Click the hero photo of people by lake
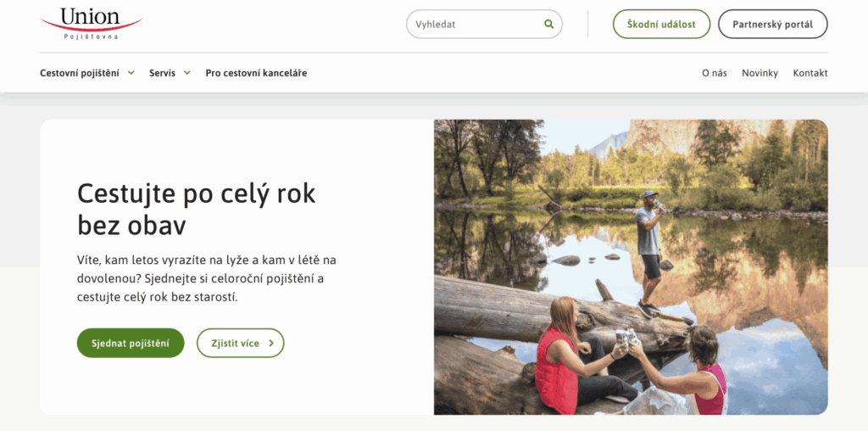The height and width of the screenshot is (431, 868). tap(631, 266)
